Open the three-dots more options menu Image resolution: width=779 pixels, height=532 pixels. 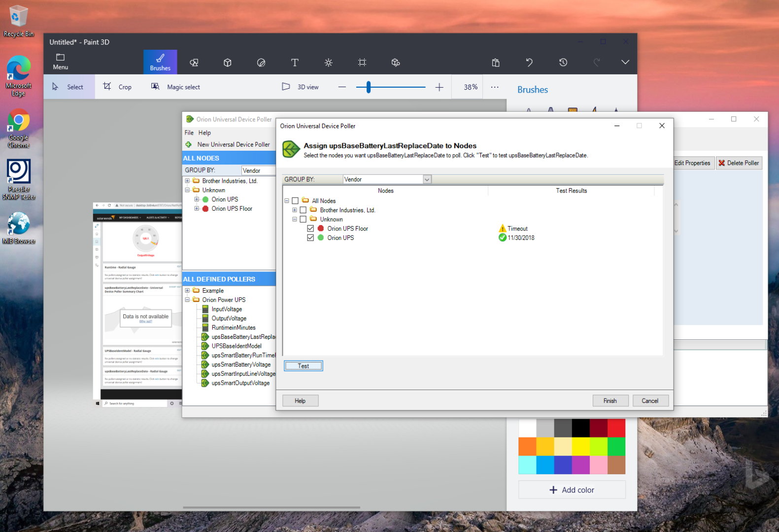pos(495,87)
